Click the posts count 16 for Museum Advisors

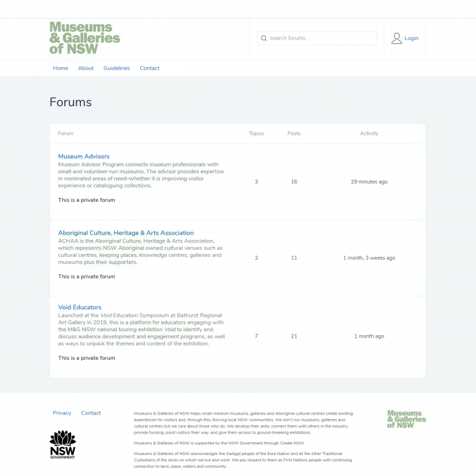click(x=294, y=182)
